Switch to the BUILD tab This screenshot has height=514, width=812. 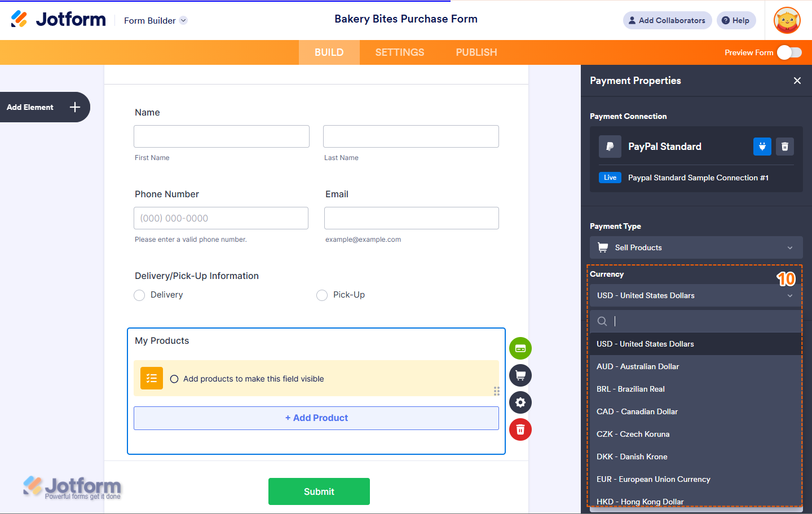329,52
